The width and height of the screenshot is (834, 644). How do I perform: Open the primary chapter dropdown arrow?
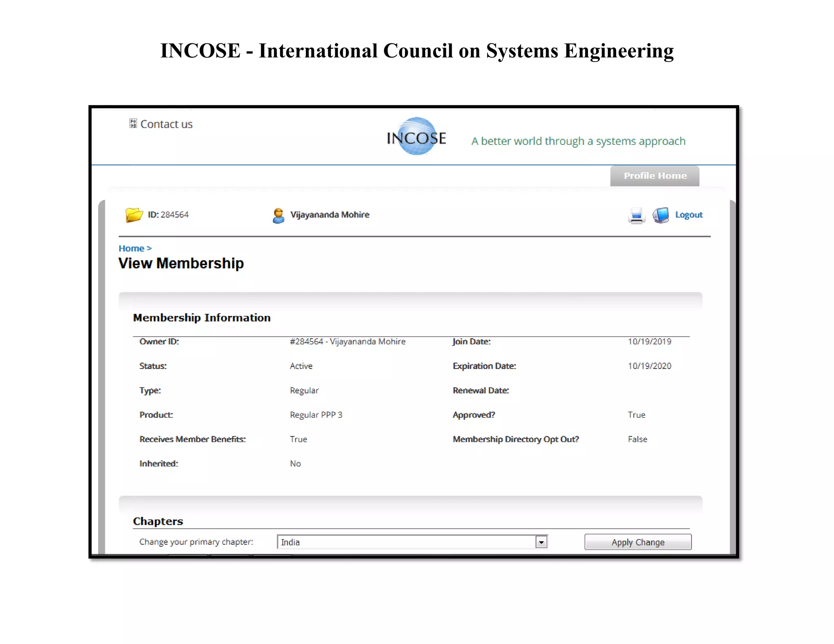(x=541, y=542)
